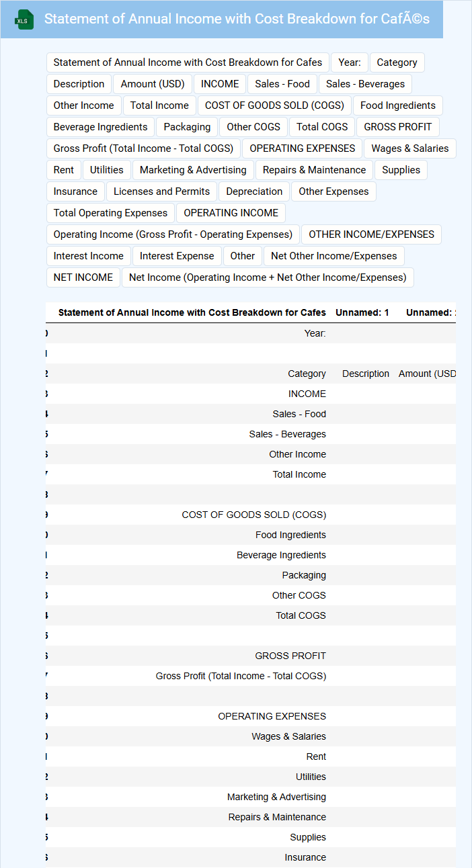472x868 pixels.
Task: Select 'Net Income (Operating Income + Net Other...)' chip
Action: click(268, 277)
